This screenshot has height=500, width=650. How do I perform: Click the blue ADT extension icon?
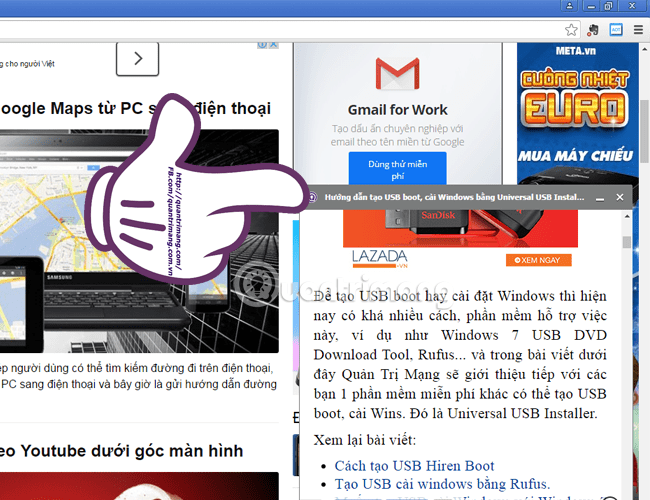tap(616, 29)
